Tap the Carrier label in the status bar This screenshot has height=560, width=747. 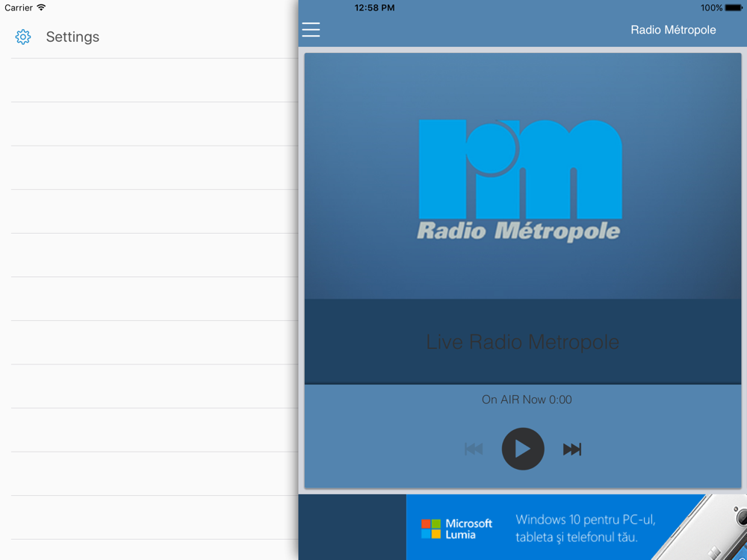19,7
